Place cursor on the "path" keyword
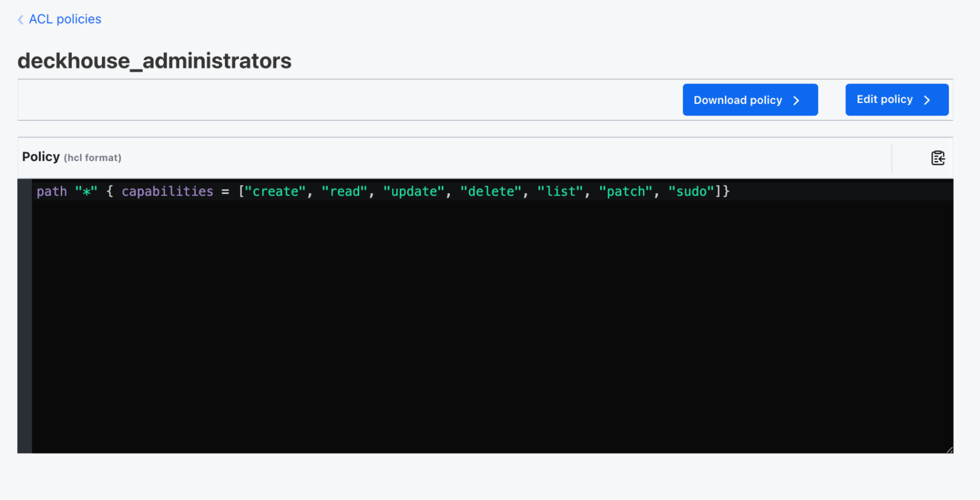This screenshot has height=500, width=980. coord(51,191)
